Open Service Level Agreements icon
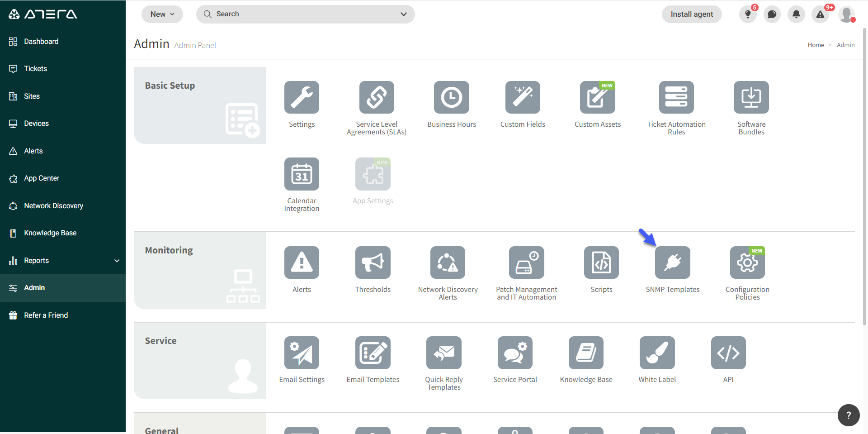Viewport: 868px width, 434px height. (x=376, y=97)
